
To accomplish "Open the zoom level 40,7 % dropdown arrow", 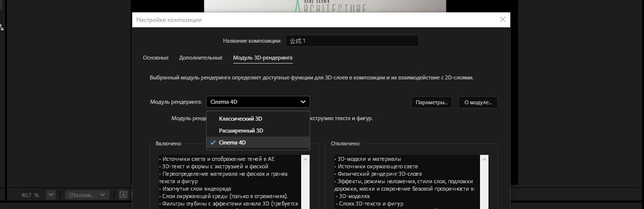I will click(x=51, y=195).
